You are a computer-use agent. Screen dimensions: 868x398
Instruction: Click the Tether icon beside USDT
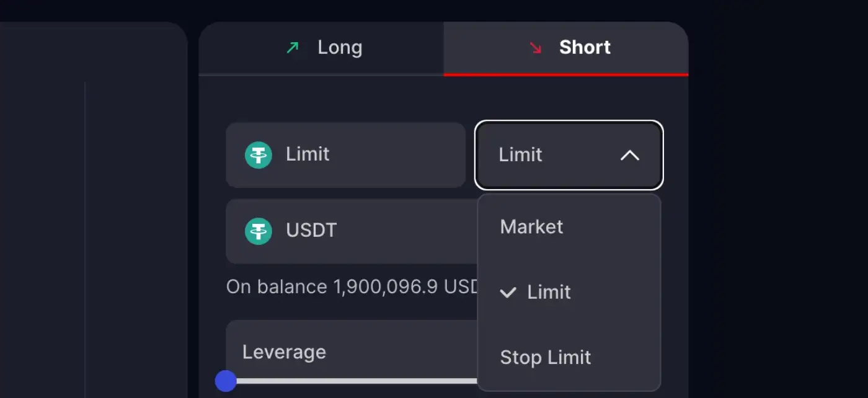coord(259,231)
